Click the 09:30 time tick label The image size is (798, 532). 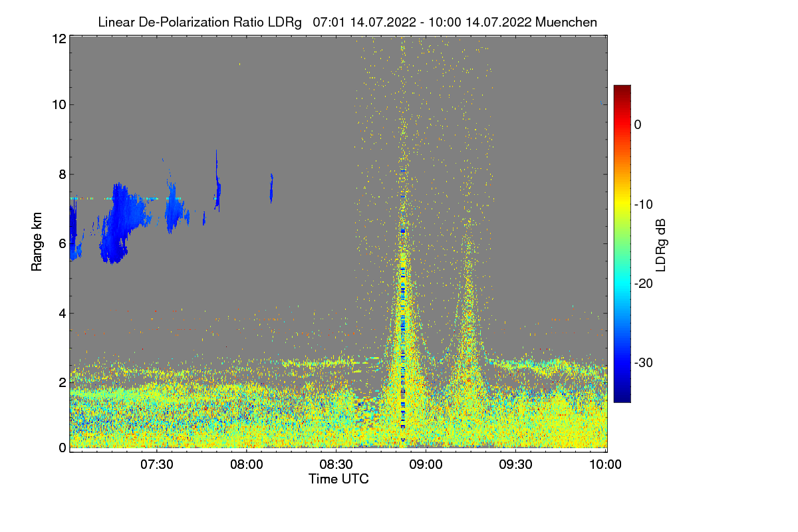point(516,465)
